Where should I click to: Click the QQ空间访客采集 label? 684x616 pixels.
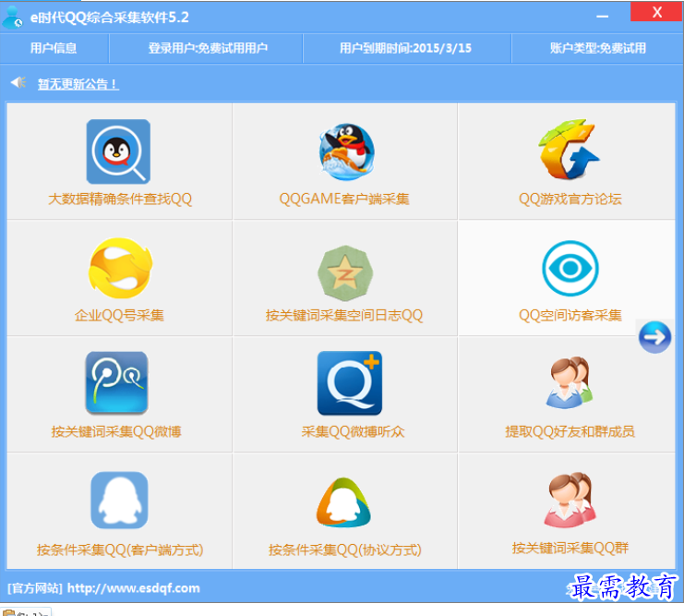[x=570, y=315]
